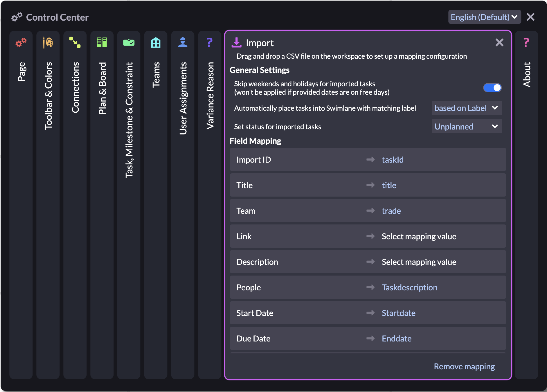Close the Import panel
The height and width of the screenshot is (392, 547).
(499, 42)
